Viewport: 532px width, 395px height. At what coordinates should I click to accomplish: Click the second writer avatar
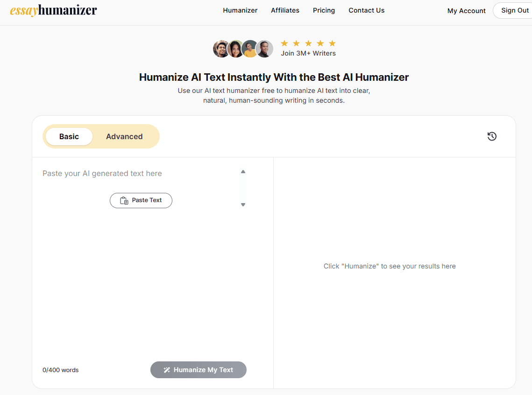pos(235,49)
